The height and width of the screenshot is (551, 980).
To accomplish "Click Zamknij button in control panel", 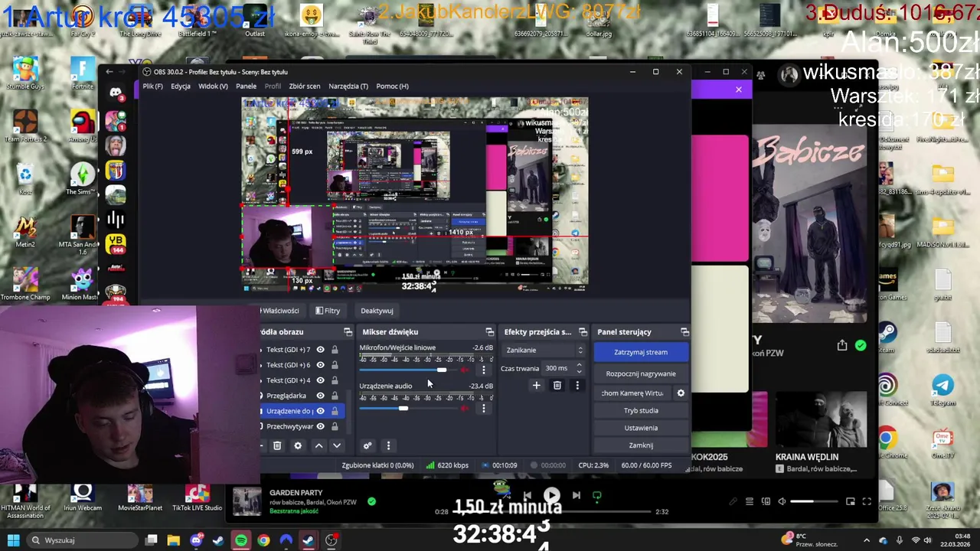I will (641, 445).
